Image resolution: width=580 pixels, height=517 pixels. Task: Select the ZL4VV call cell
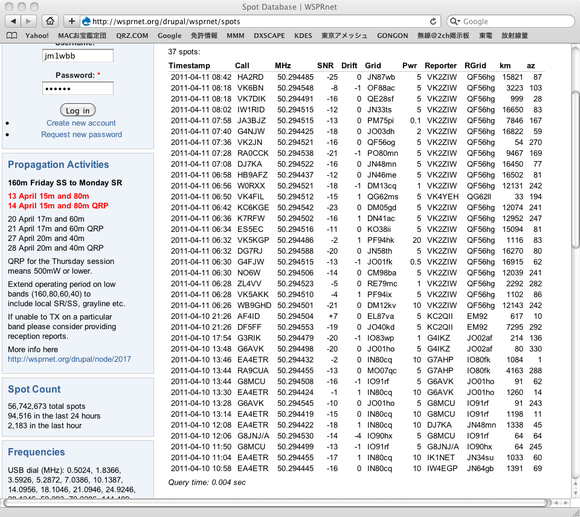tap(249, 284)
